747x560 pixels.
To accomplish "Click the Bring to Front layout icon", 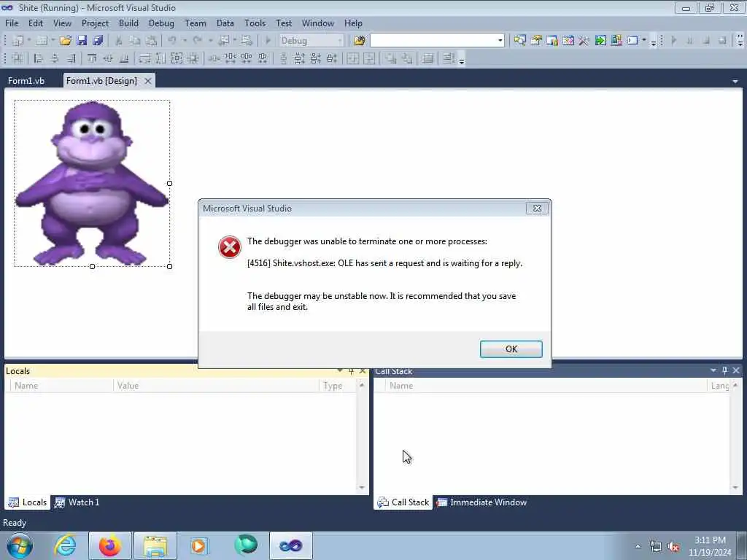I will (391, 58).
